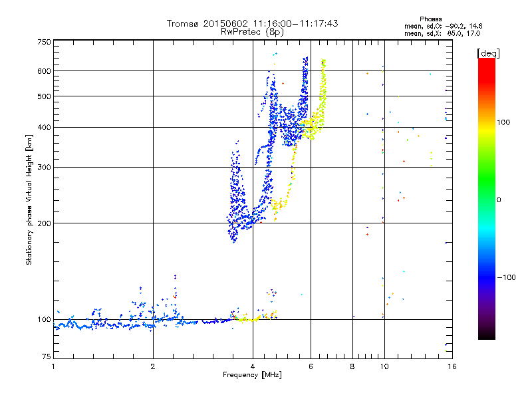Screen dimensions: 532x399
Task: Click the colorbar '100' tick label
Action: coord(503,122)
